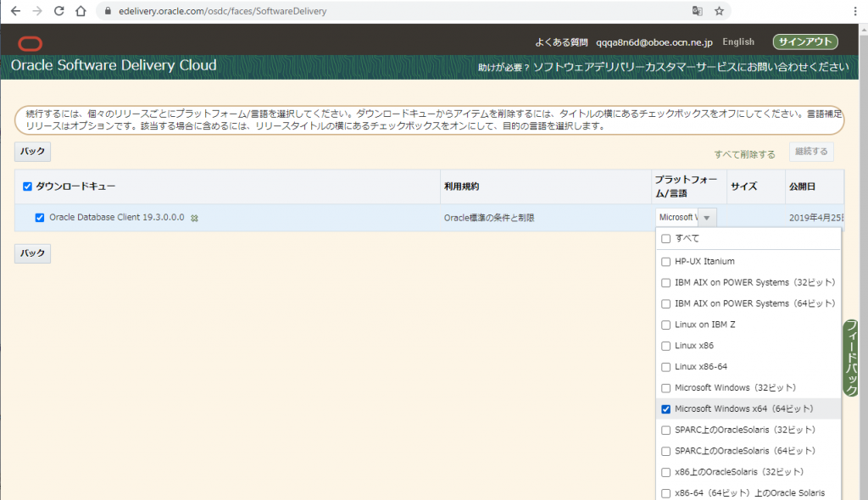Click the browser back arrow
Screen dimensions: 868x500
(x=15, y=11)
